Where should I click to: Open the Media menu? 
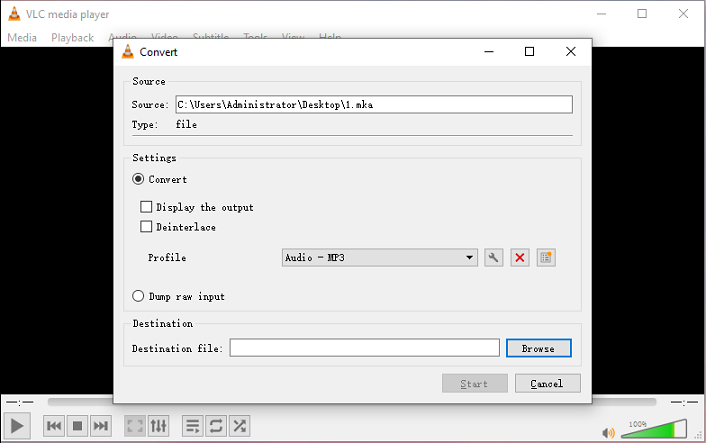click(x=22, y=37)
